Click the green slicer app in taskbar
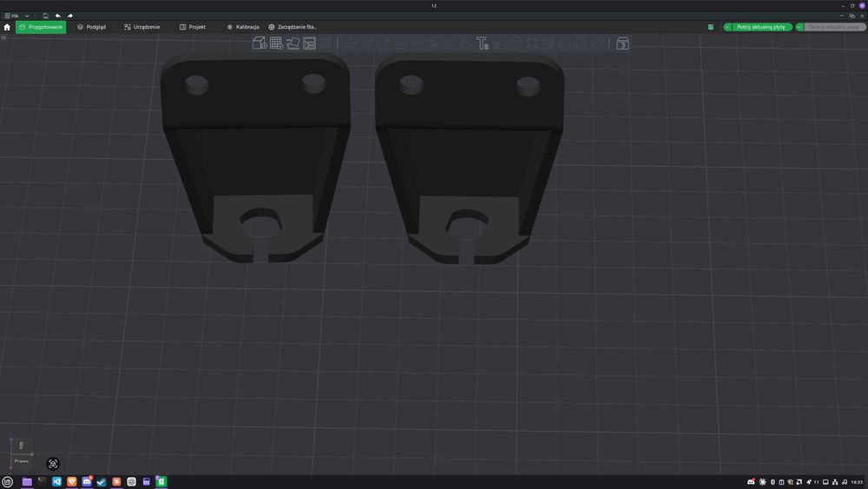 pos(161,482)
